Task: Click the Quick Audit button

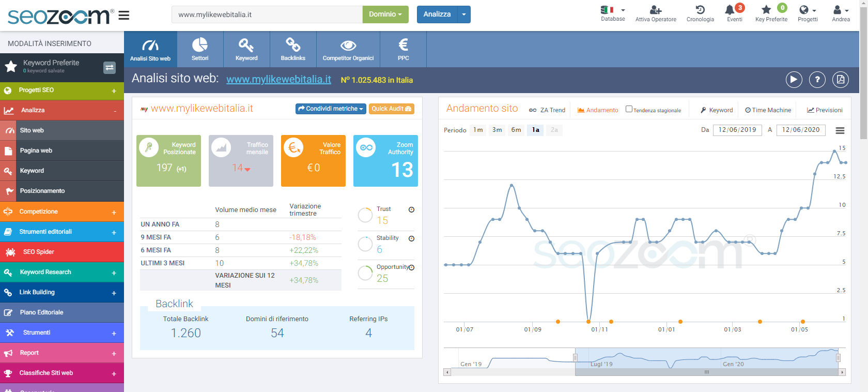Action: [392, 109]
